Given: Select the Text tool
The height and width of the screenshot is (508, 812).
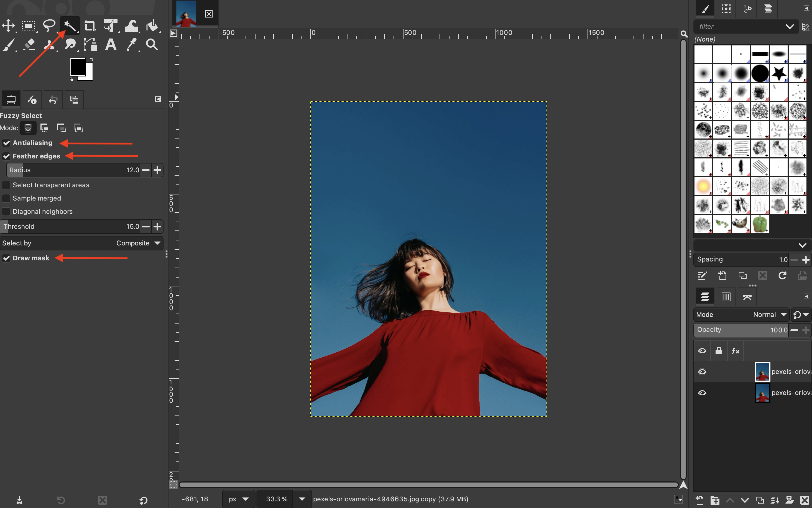Looking at the screenshot, I should 111,44.
